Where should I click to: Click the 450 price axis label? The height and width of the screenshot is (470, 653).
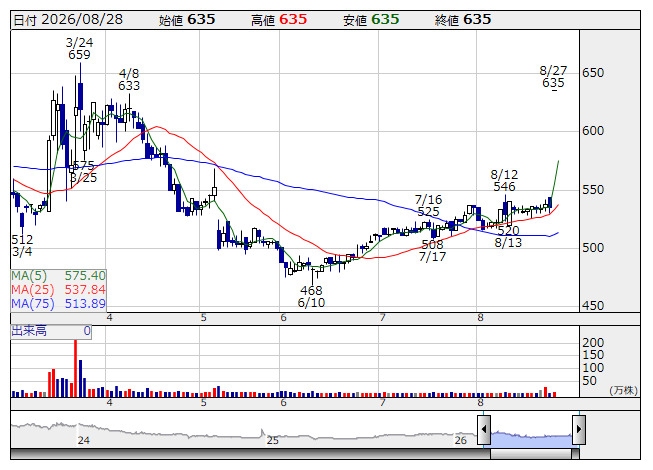(x=593, y=306)
